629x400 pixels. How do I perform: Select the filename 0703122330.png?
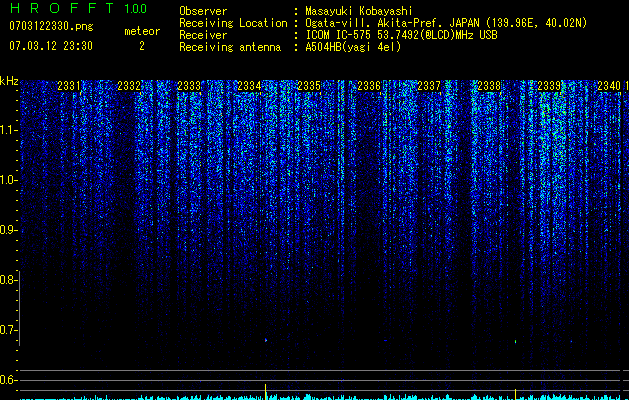tap(51, 26)
